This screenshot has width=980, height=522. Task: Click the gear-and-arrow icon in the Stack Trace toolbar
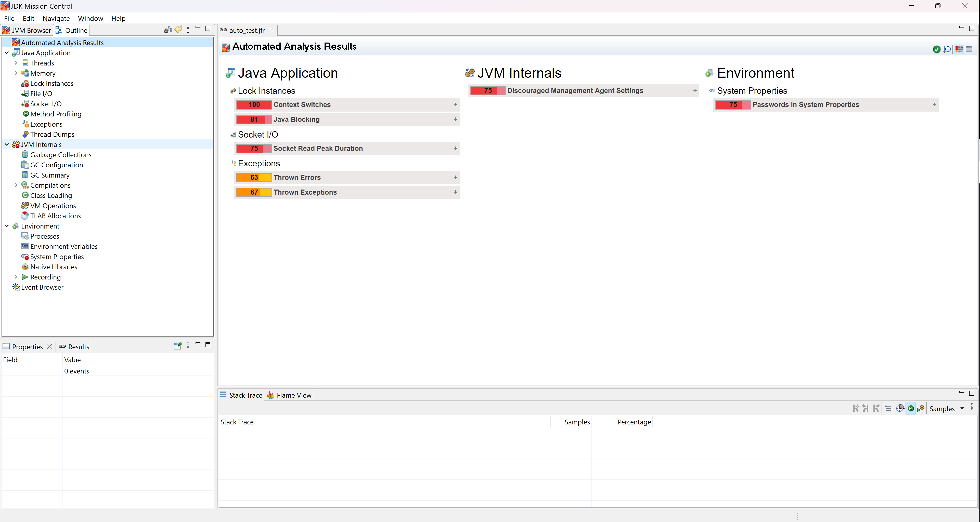921,408
